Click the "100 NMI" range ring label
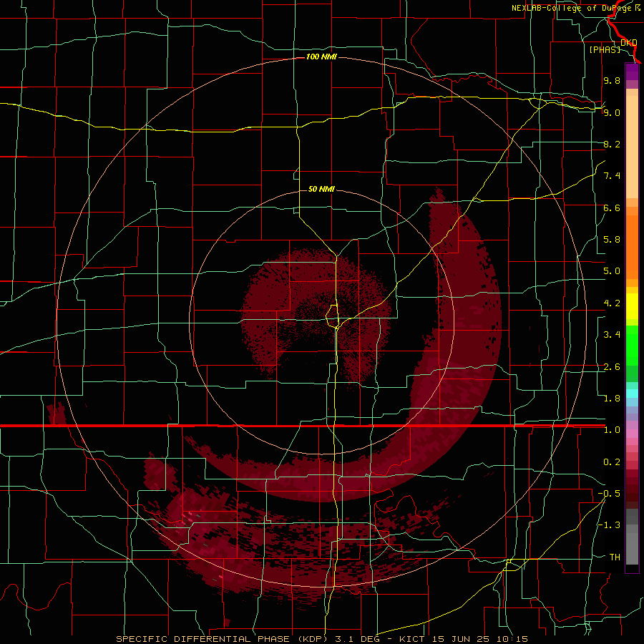Image resolution: width=644 pixels, height=644 pixels. [x=321, y=57]
